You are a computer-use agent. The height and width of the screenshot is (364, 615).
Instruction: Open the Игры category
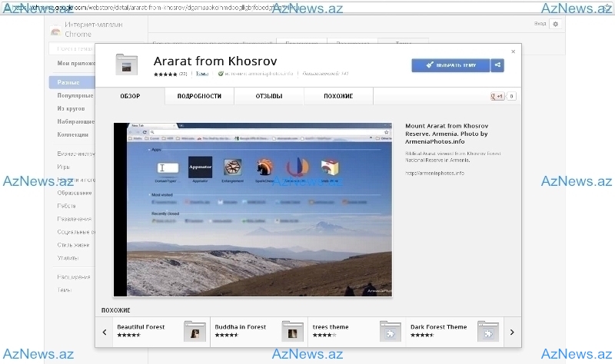click(x=63, y=167)
